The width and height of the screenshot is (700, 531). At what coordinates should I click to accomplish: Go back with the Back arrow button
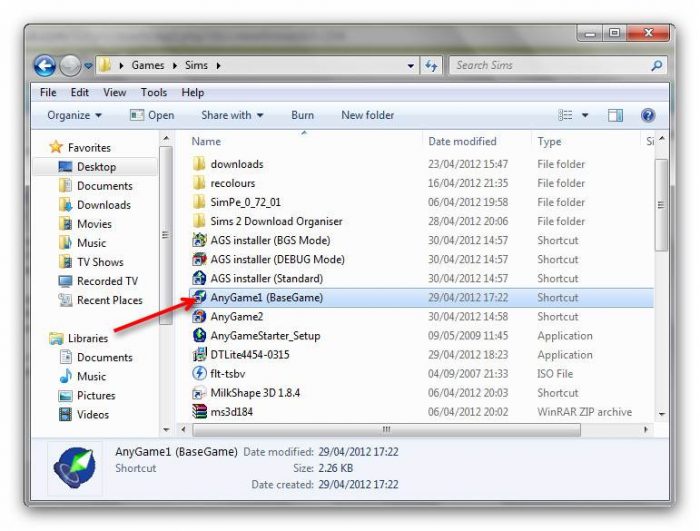pyautogui.click(x=45, y=66)
